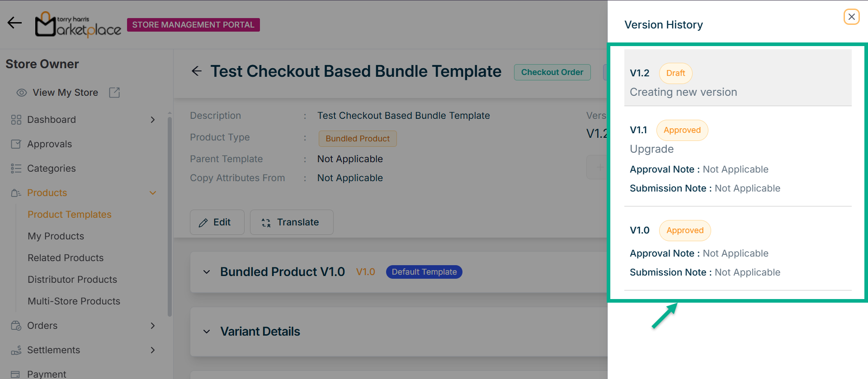
Task: Close the Version History panel
Action: coord(851,17)
